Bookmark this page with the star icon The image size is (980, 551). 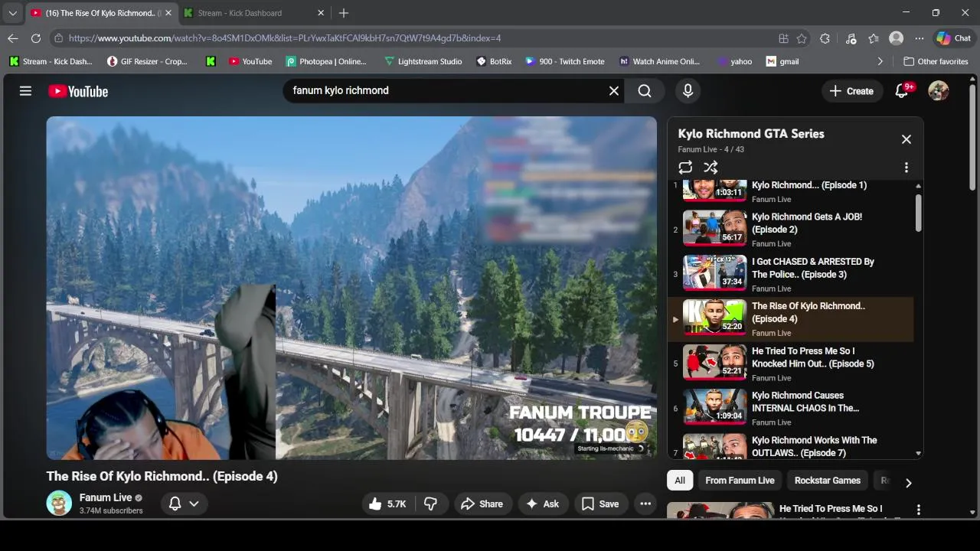(802, 38)
